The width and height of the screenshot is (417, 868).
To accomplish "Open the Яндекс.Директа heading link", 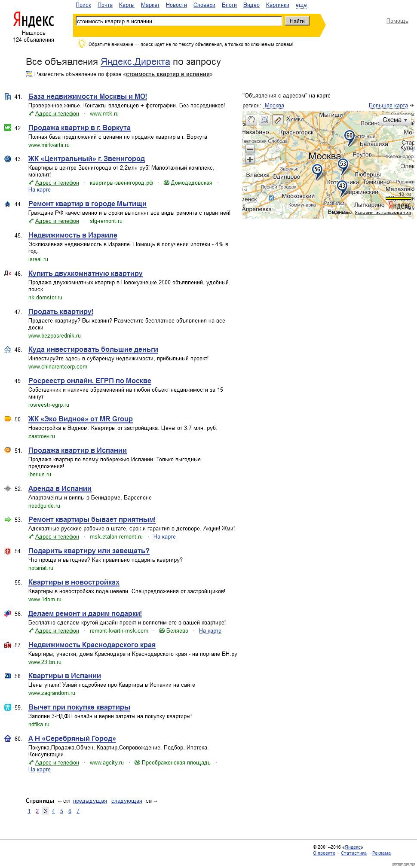I will coord(135,62).
